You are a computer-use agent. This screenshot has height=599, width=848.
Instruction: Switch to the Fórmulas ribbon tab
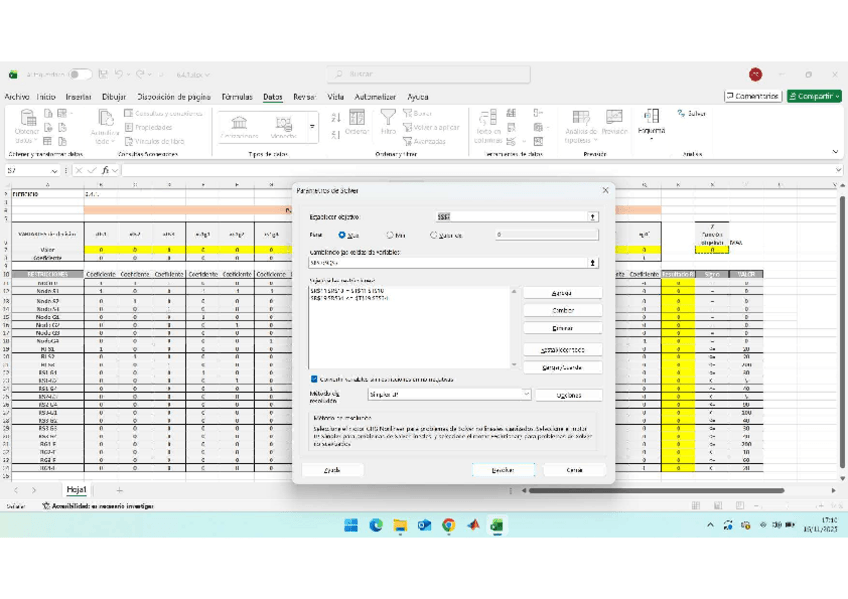pyautogui.click(x=237, y=97)
